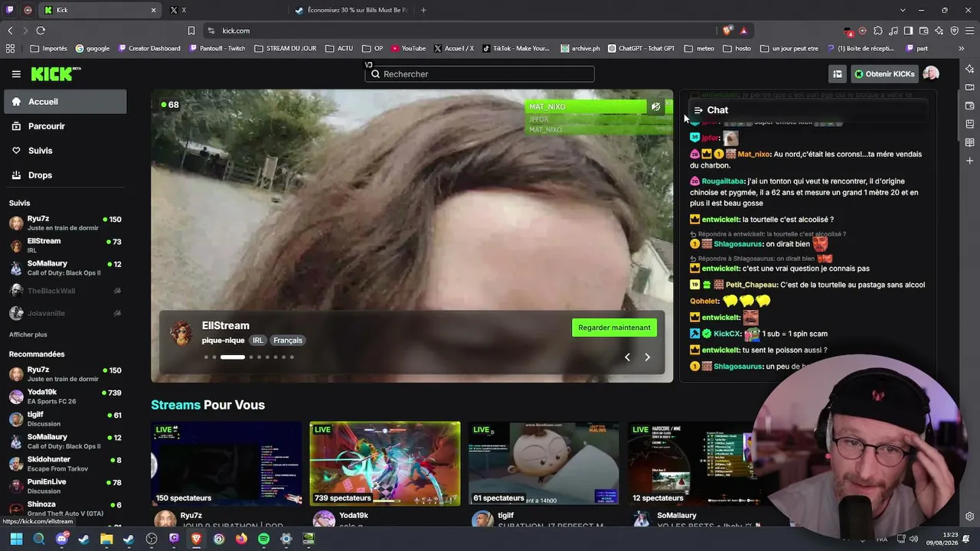
Task: Show previous featured stream in carousel
Action: click(627, 357)
